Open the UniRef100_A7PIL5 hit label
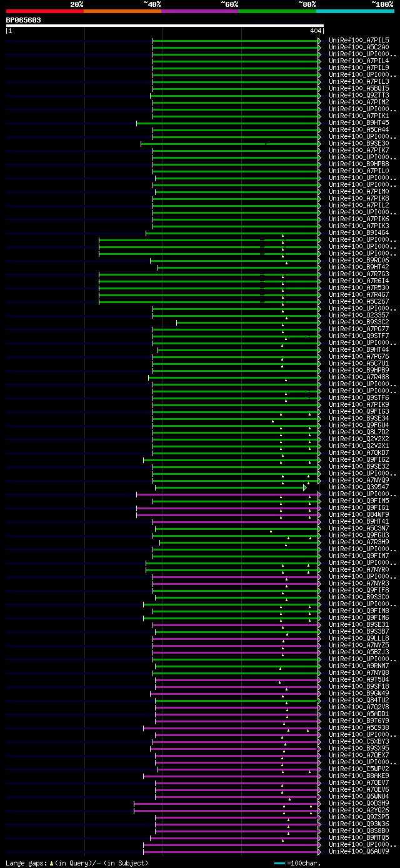400x868 pixels. click(x=359, y=40)
